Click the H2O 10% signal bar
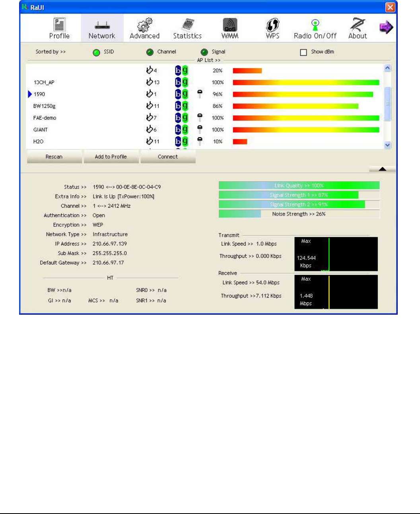 pyautogui.click(x=240, y=141)
